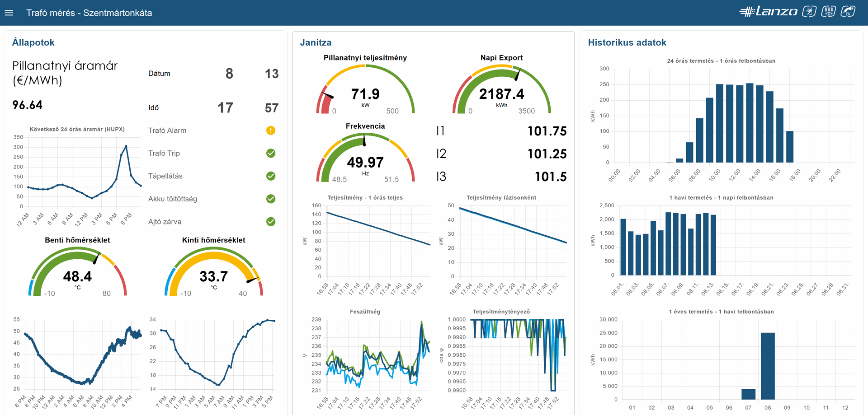Click the Pillanatnyi áramár value 96.64

click(28, 105)
